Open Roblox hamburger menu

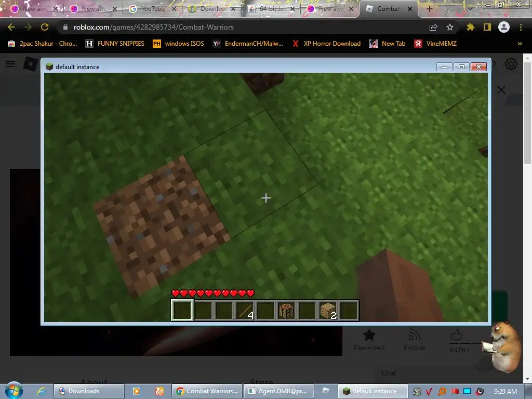coord(10,64)
